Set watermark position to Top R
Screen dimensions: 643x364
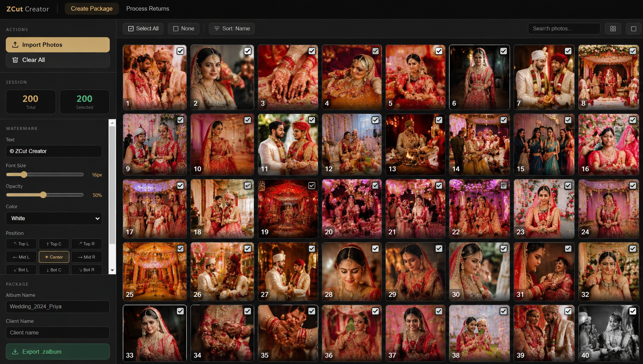point(86,244)
